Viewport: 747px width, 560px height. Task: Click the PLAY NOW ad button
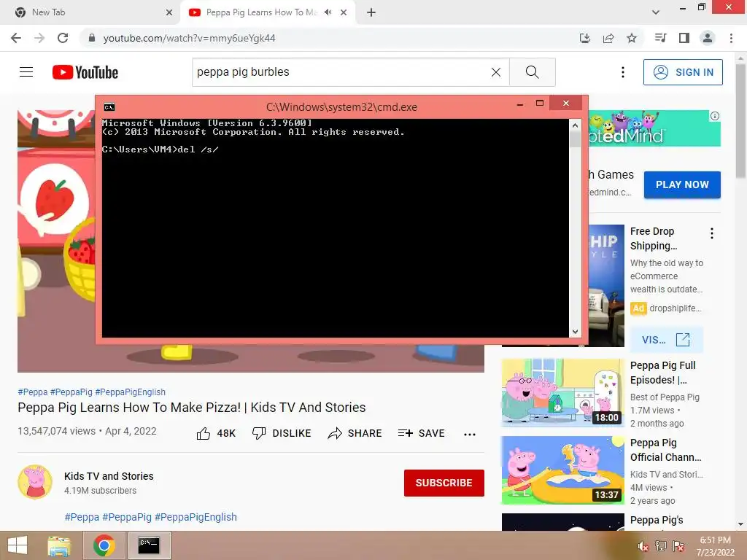point(682,184)
